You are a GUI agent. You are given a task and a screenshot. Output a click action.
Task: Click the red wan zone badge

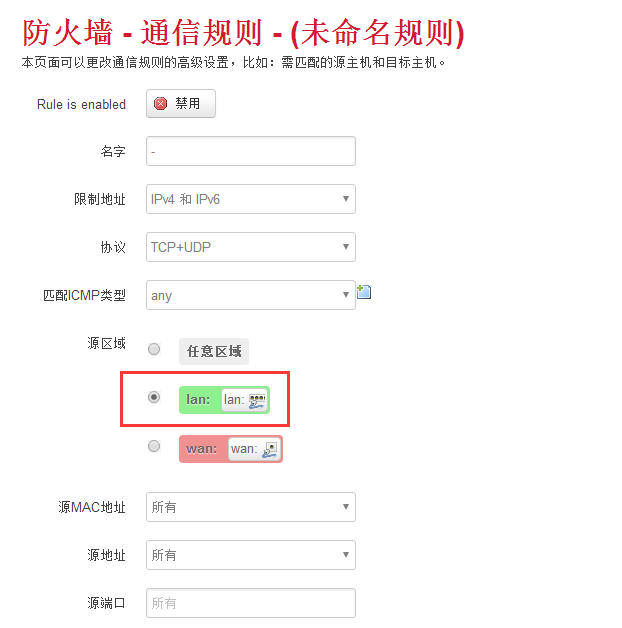point(202,449)
